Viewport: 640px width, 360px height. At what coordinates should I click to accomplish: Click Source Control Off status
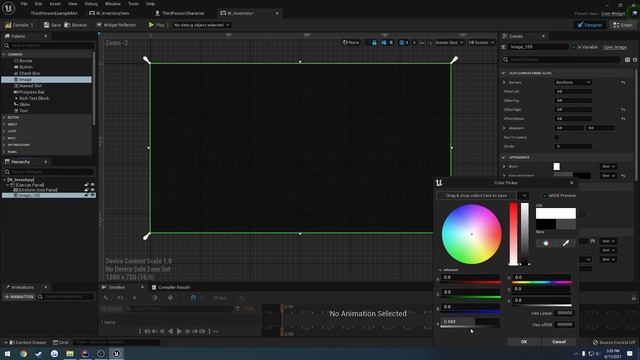click(614, 342)
